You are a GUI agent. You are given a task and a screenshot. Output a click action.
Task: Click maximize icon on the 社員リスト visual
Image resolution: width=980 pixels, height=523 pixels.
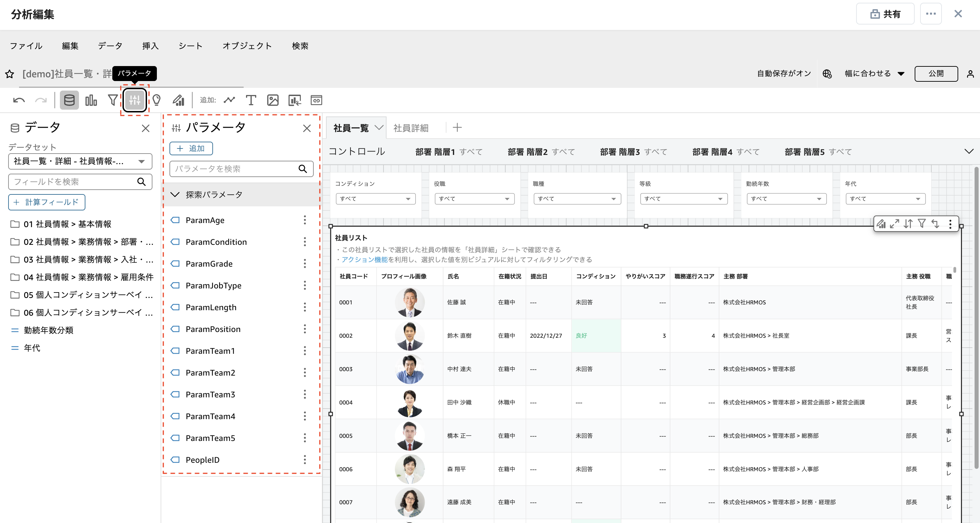(894, 224)
